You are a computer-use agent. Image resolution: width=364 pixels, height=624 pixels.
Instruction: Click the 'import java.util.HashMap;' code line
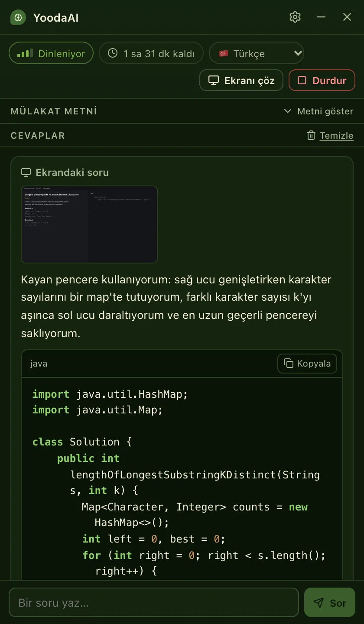pyautogui.click(x=110, y=394)
